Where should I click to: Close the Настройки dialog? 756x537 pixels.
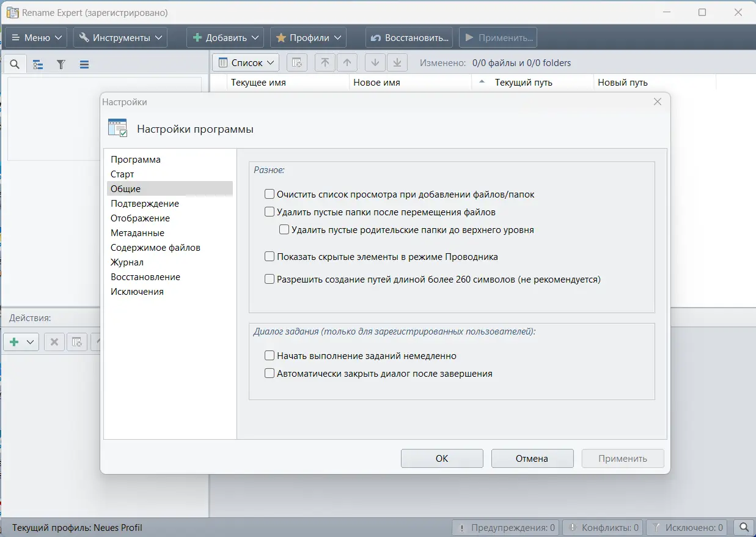tap(658, 102)
